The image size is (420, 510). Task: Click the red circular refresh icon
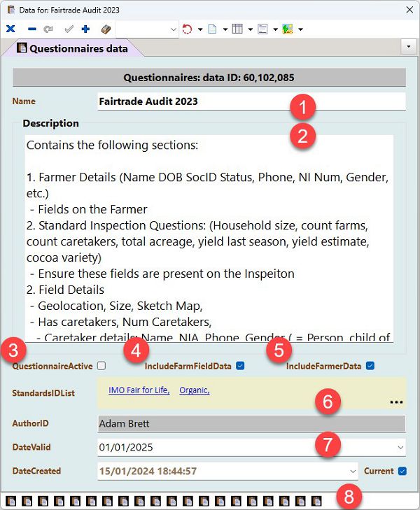(187, 29)
